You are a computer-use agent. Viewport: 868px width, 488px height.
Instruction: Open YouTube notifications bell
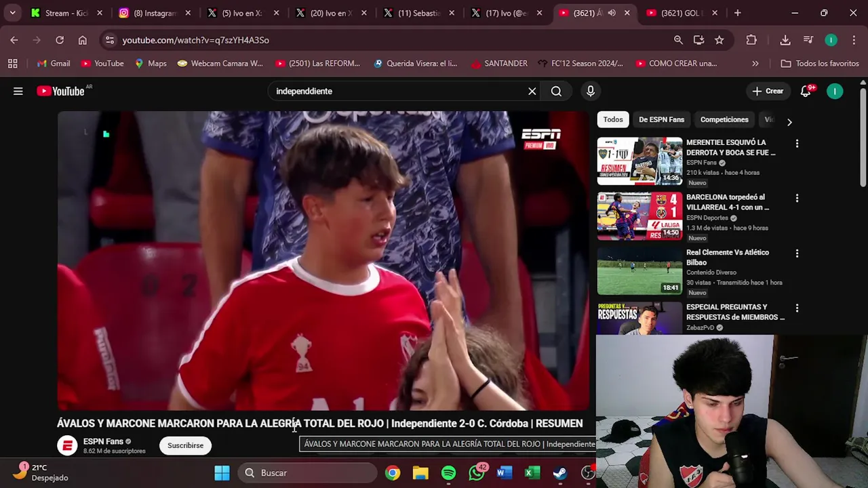tap(806, 91)
